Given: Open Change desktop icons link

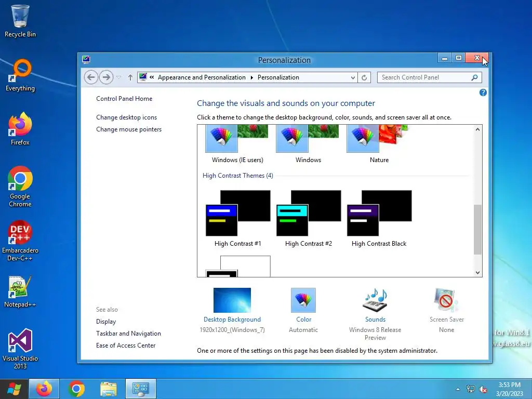Looking at the screenshot, I should pos(127,117).
